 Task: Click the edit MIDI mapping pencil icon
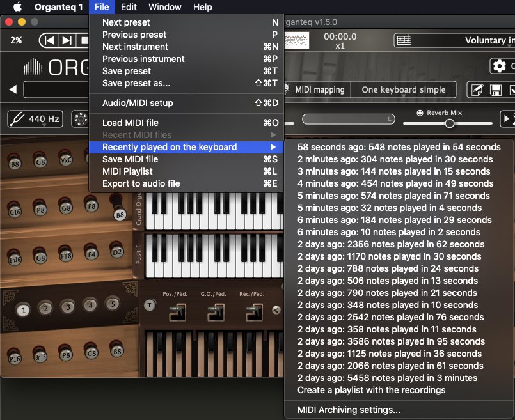pyautogui.click(x=477, y=90)
